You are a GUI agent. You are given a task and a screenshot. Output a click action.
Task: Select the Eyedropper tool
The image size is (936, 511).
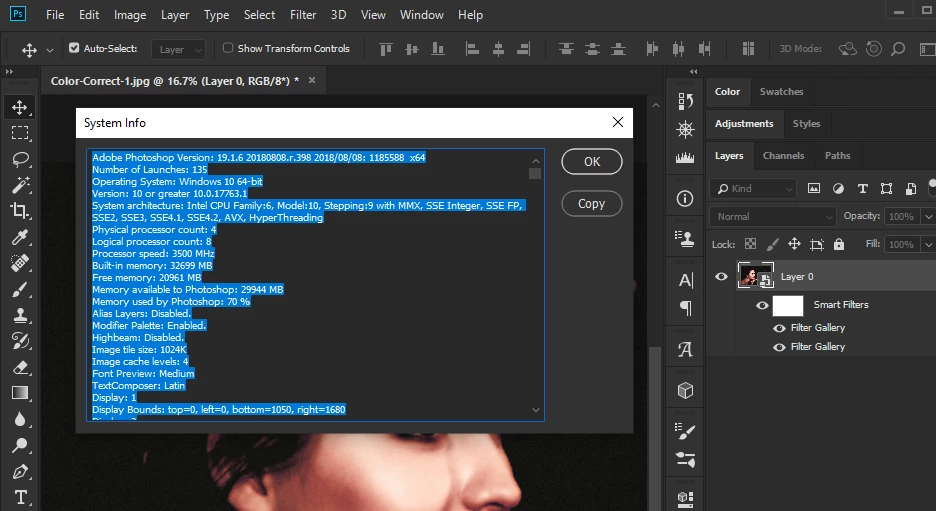pos(20,237)
